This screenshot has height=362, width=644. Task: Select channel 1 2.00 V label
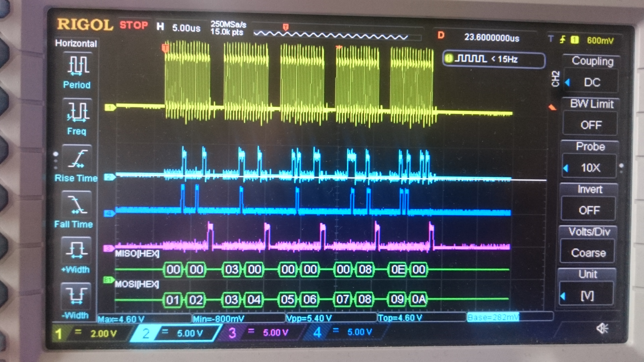coord(103,334)
